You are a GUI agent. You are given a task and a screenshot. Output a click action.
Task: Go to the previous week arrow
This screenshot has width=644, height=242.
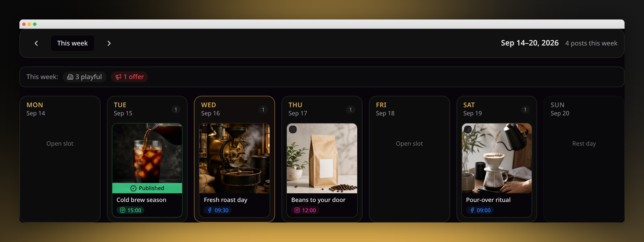click(36, 43)
